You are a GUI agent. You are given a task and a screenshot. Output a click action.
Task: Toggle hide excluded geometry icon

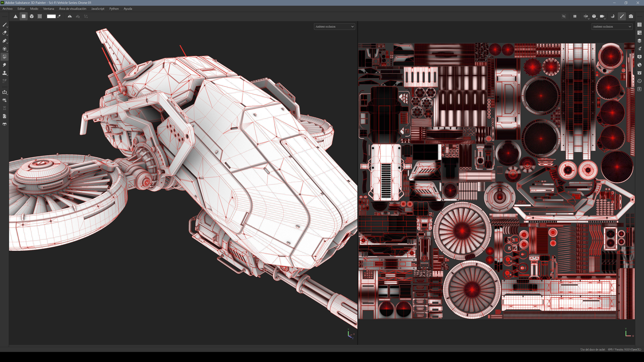[x=564, y=16]
